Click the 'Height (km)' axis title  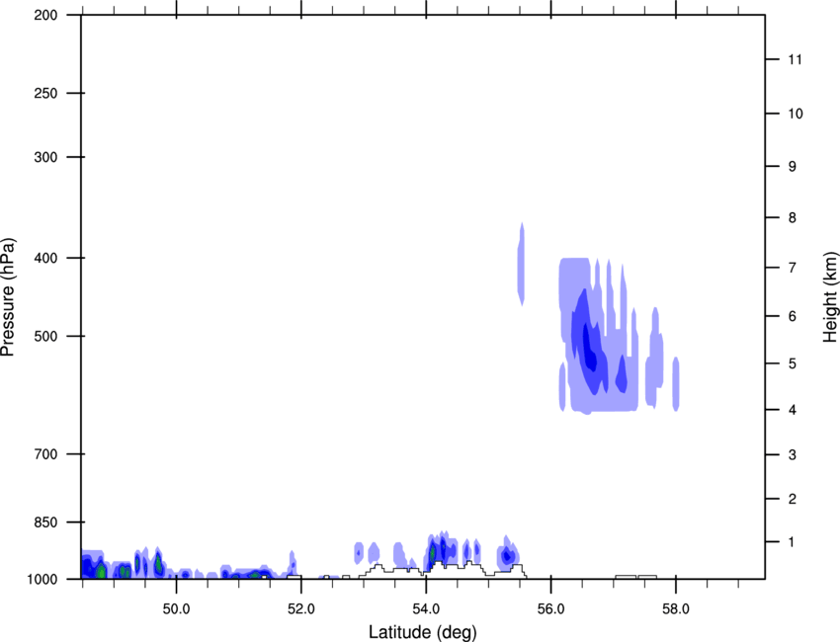[830, 297]
